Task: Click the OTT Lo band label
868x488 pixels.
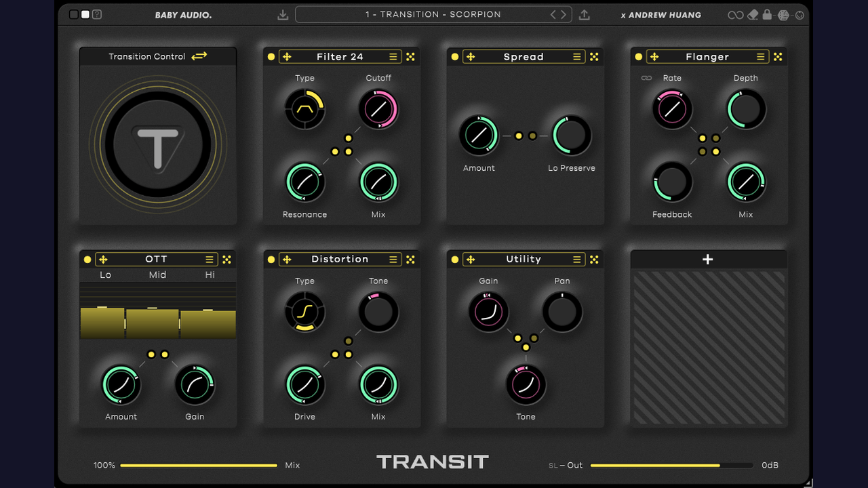Action: pos(105,274)
